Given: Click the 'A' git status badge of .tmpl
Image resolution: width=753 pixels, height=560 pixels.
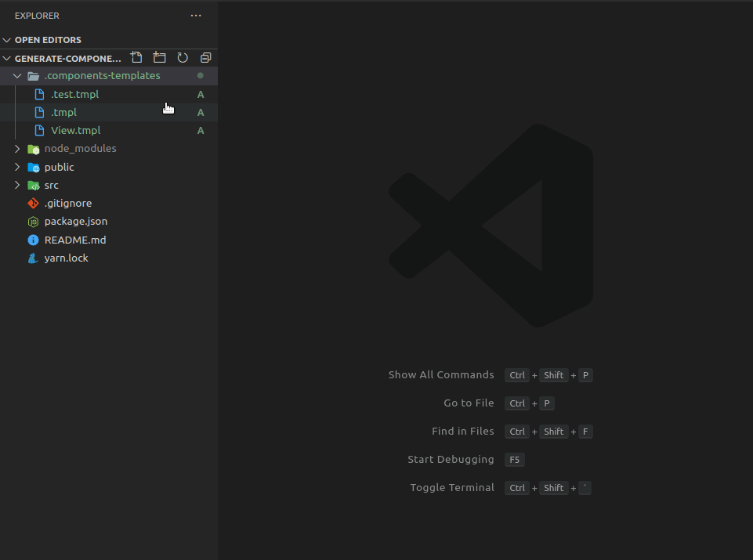Looking at the screenshot, I should tap(201, 113).
